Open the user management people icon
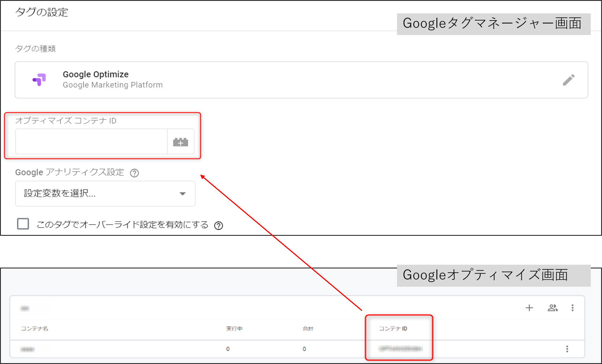The height and width of the screenshot is (364, 602). [552, 308]
